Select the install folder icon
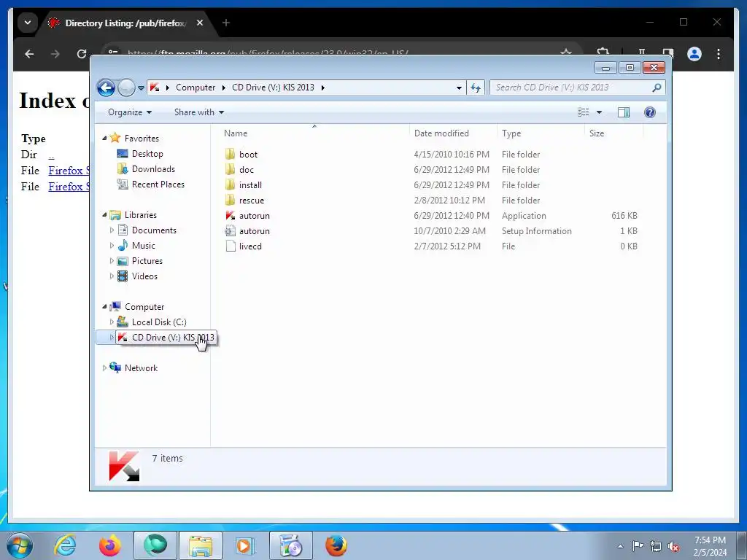The width and height of the screenshot is (747, 560). click(230, 184)
